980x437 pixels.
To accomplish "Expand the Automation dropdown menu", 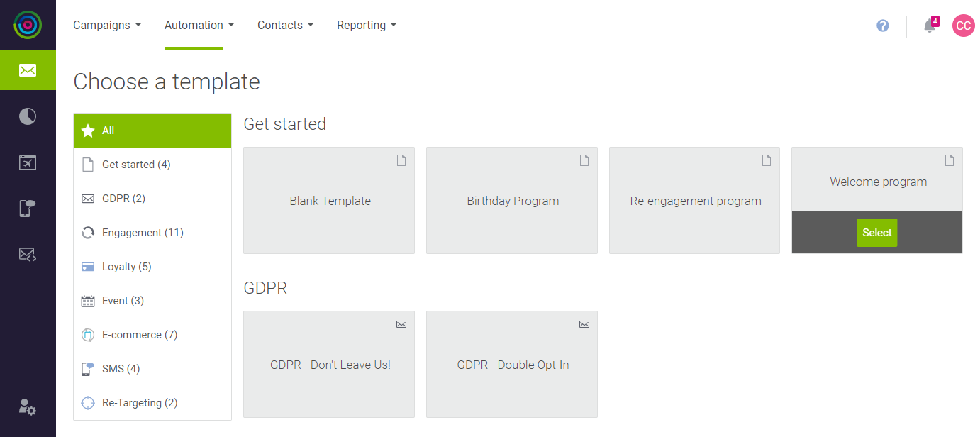I will point(199,25).
